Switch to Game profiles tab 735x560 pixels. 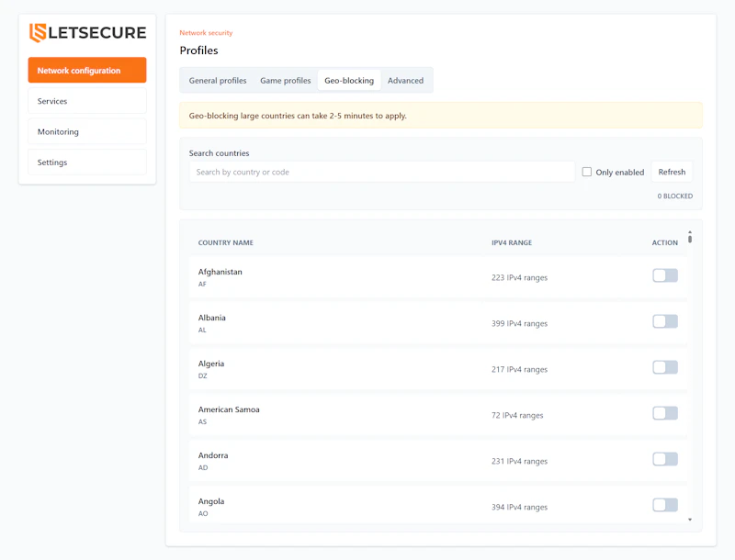[x=286, y=81]
